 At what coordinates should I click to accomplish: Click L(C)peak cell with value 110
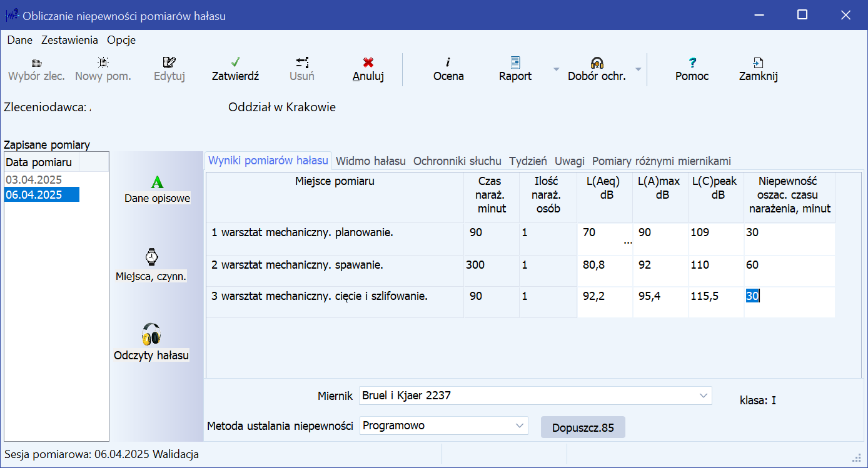[716, 271]
